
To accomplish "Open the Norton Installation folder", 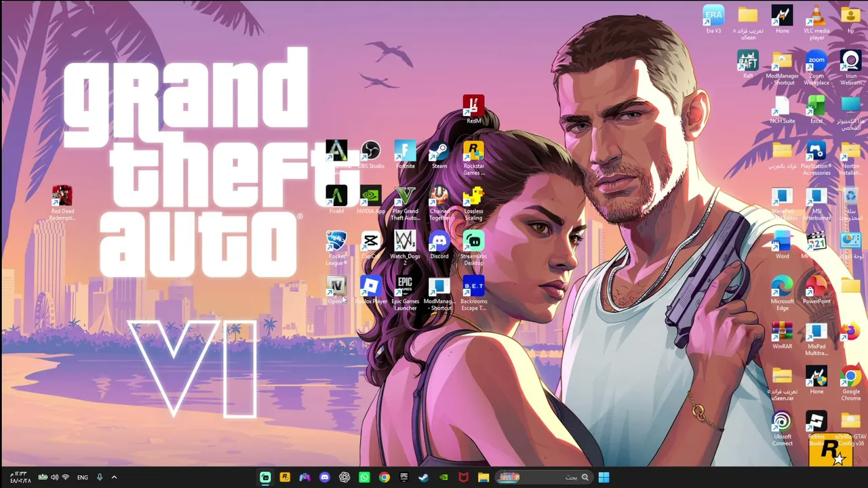I will click(x=850, y=158).
